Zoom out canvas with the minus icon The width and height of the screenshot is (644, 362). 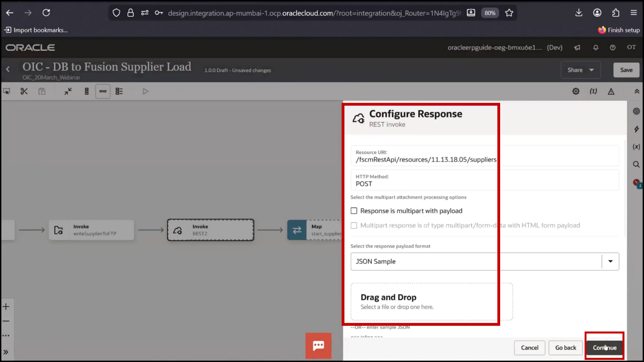[x=6, y=321]
